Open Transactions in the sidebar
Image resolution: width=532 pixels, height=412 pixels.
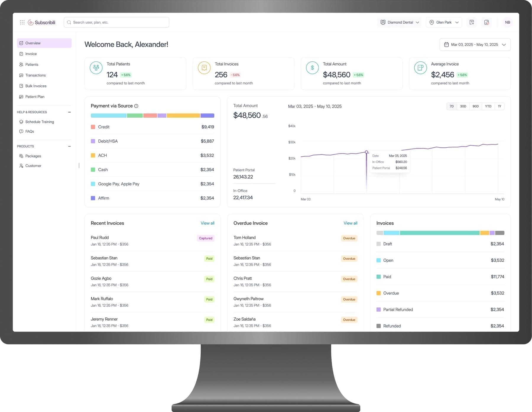pyautogui.click(x=44, y=75)
